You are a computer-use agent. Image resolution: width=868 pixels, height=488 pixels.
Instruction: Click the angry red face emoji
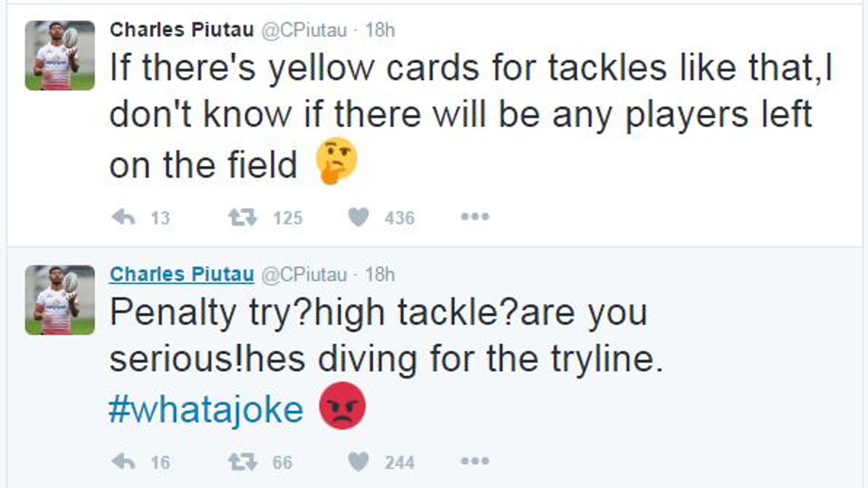click(x=342, y=406)
